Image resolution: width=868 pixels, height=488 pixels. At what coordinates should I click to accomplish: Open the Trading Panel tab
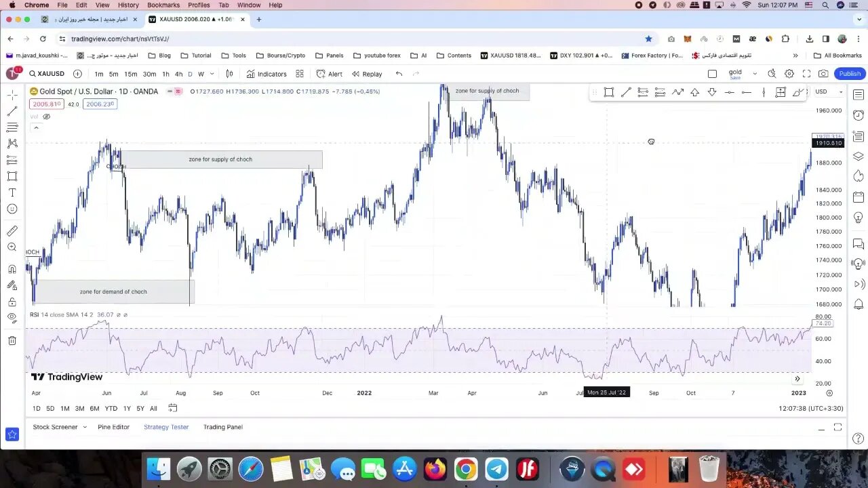click(223, 427)
